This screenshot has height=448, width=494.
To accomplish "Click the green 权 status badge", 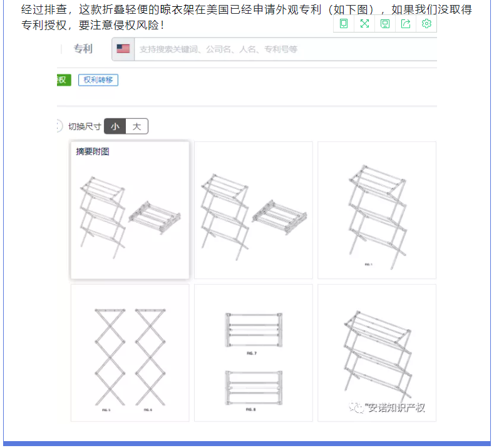I will pos(64,80).
